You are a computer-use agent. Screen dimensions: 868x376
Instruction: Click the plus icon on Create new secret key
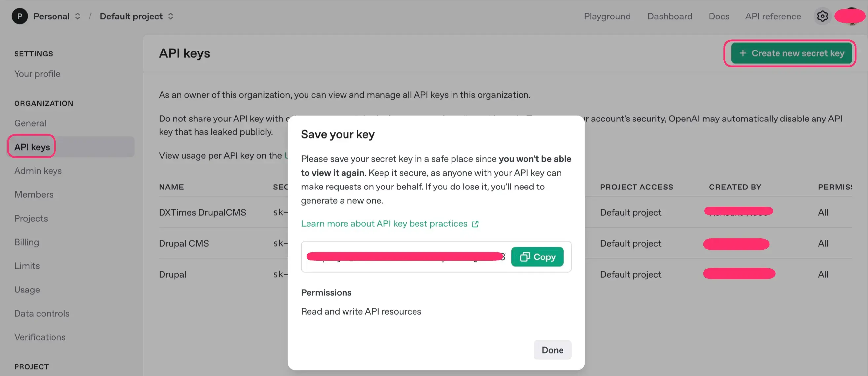(x=742, y=53)
